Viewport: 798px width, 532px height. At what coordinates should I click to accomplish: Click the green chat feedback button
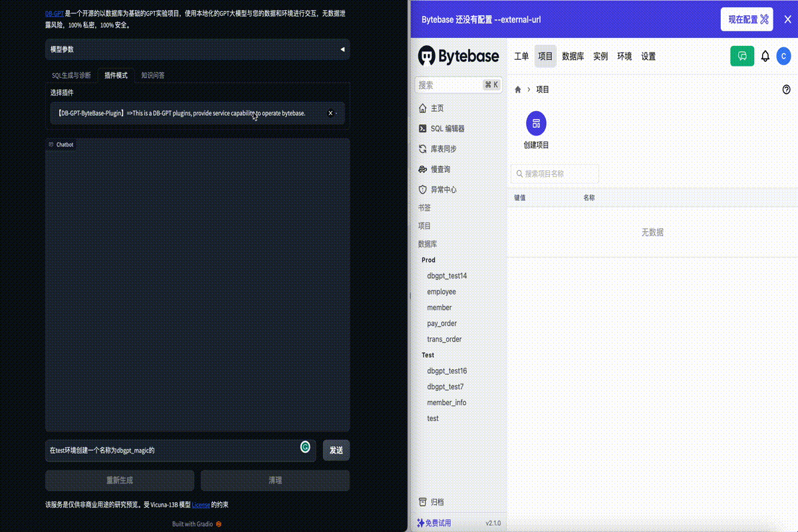(742, 57)
